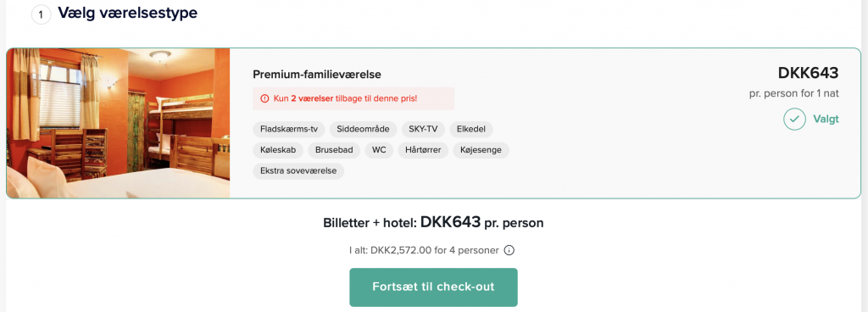Toggle the Valgt checkmark circle
868x312 pixels.
(x=794, y=119)
